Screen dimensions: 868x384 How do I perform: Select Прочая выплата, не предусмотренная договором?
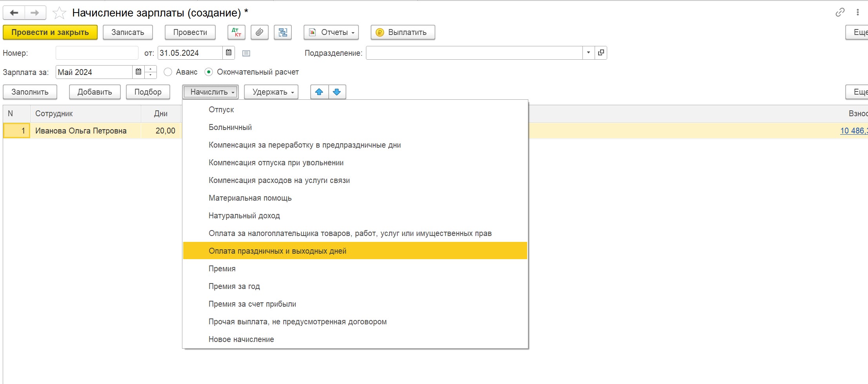[355, 322]
